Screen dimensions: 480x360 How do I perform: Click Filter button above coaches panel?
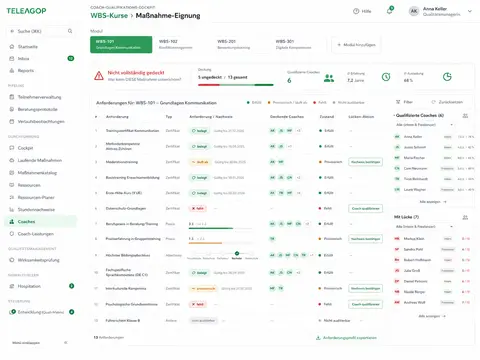pyautogui.click(x=404, y=102)
